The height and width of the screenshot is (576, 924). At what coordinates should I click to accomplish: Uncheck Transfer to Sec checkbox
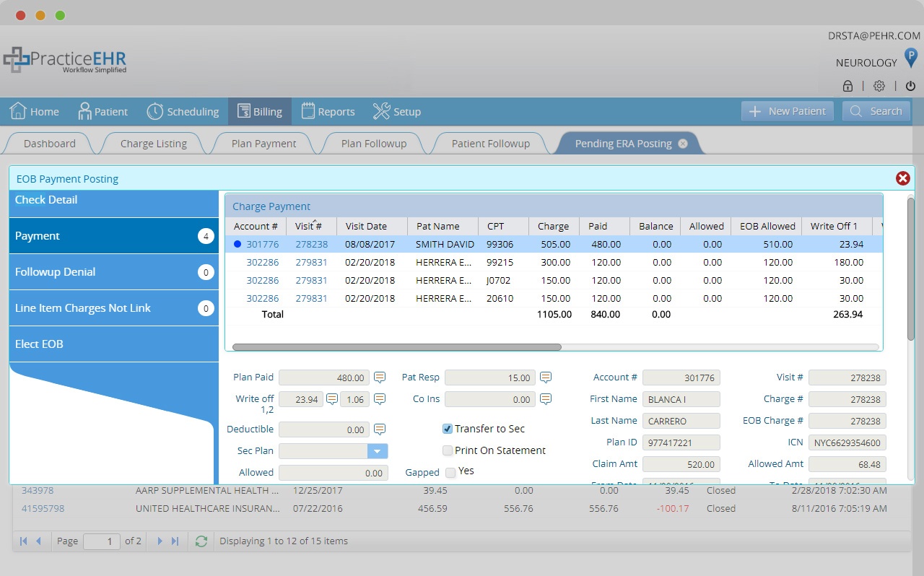click(x=448, y=429)
